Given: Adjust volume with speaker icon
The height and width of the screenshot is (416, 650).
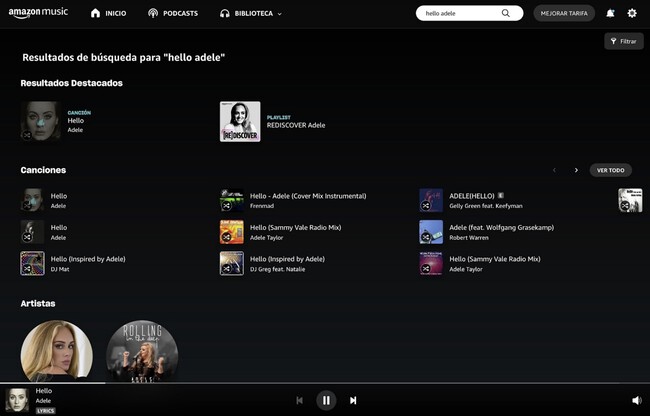Looking at the screenshot, I should click(636, 400).
